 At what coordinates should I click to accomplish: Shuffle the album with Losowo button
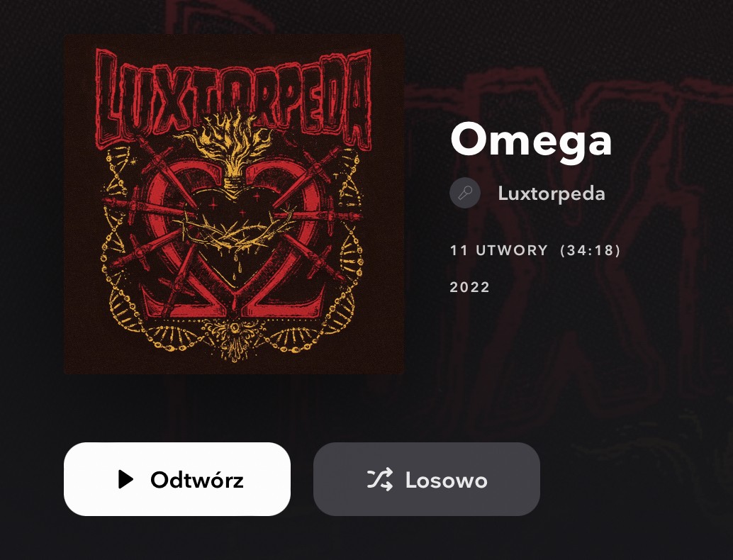click(426, 479)
